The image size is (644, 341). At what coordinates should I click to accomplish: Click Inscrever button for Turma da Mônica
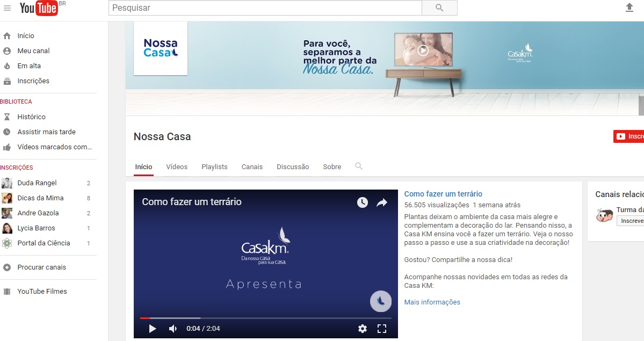click(631, 221)
